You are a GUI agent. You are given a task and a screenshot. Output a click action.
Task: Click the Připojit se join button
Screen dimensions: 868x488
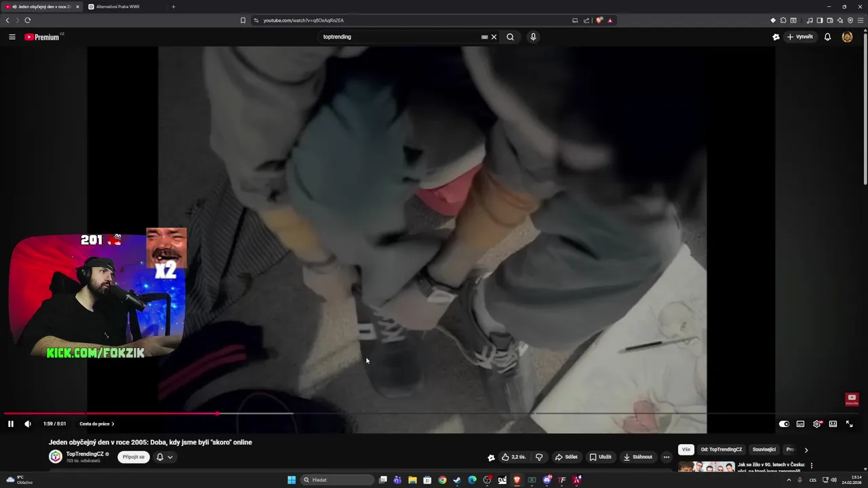[x=134, y=457]
